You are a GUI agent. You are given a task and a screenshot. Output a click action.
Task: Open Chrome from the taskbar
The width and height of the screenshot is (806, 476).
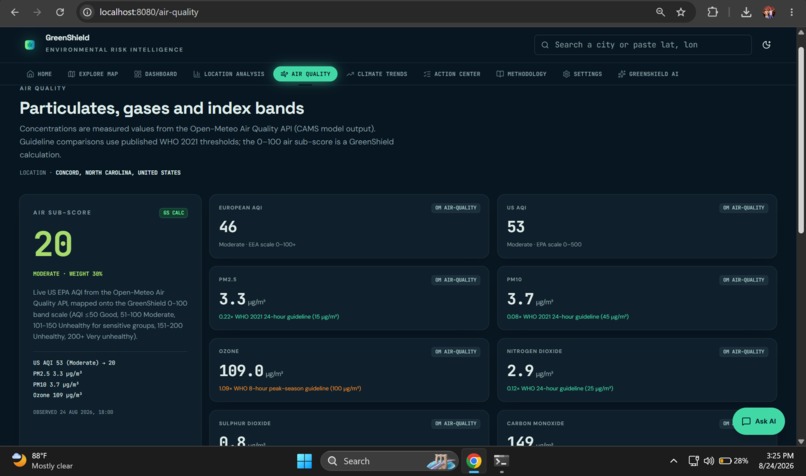pos(474,461)
